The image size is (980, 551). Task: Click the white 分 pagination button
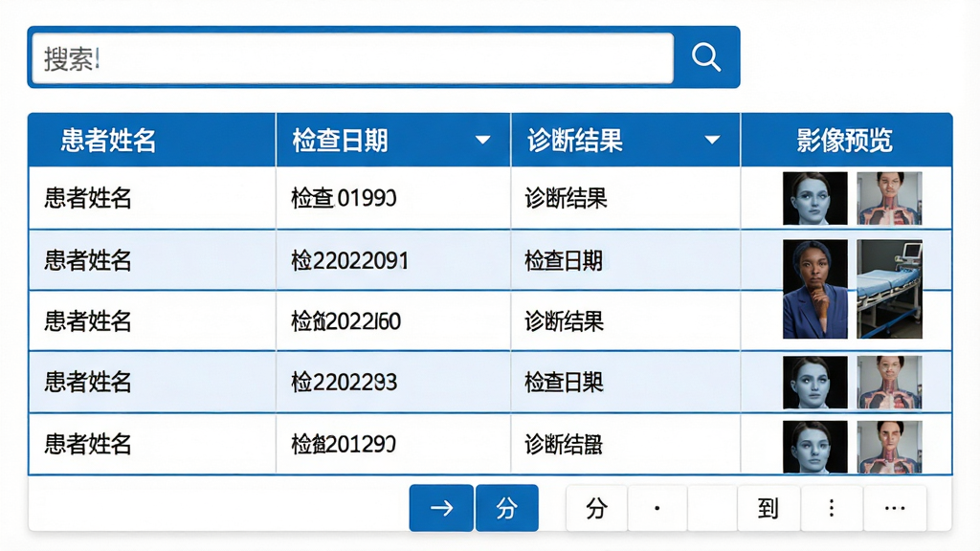tap(596, 508)
